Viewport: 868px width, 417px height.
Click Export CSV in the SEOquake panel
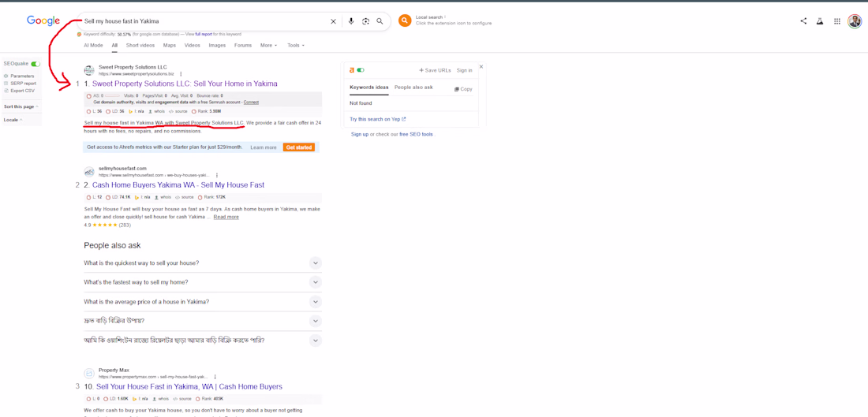pyautogui.click(x=21, y=90)
